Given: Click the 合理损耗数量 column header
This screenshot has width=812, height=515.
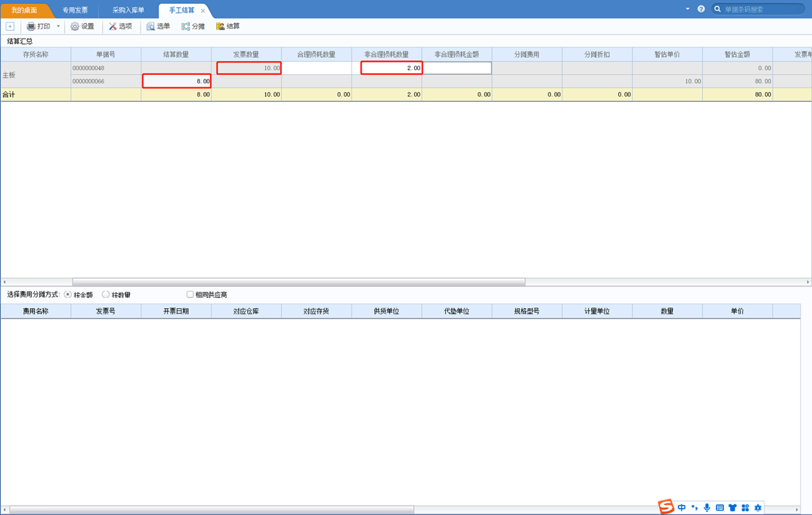Looking at the screenshot, I should point(317,54).
